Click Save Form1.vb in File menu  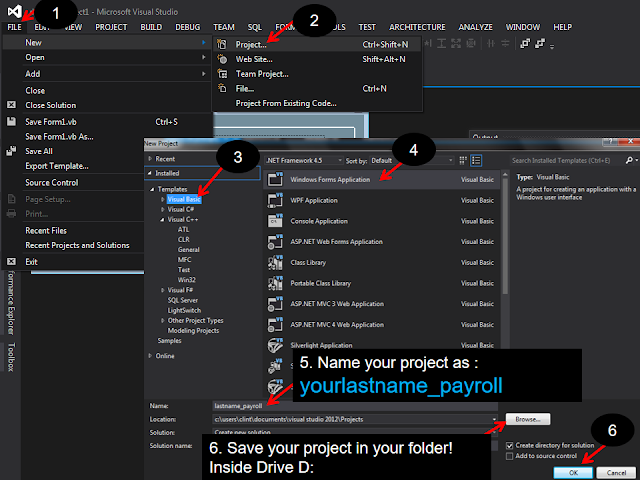point(51,122)
